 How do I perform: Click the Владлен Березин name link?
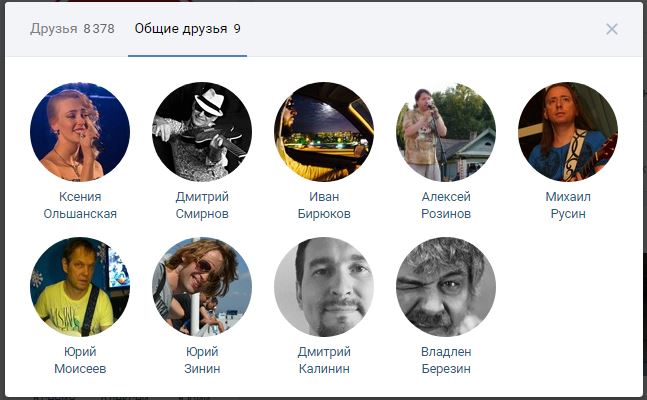point(446,360)
